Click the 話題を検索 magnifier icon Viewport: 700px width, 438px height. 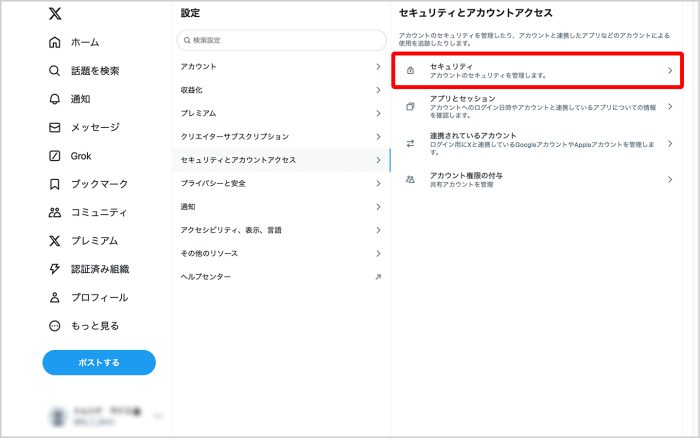coord(54,71)
